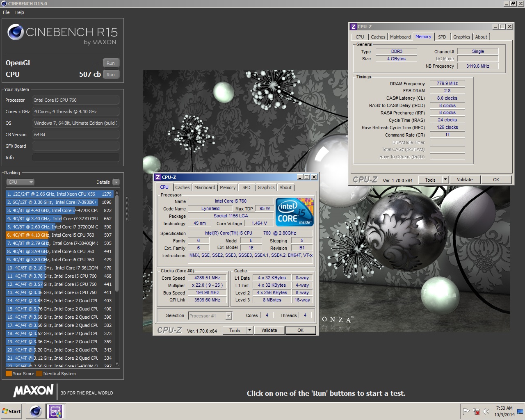Viewport: 525px width, 420px height.
Task: Switch to SPD tab in CPU-Z CPU window
Action: pos(247,187)
